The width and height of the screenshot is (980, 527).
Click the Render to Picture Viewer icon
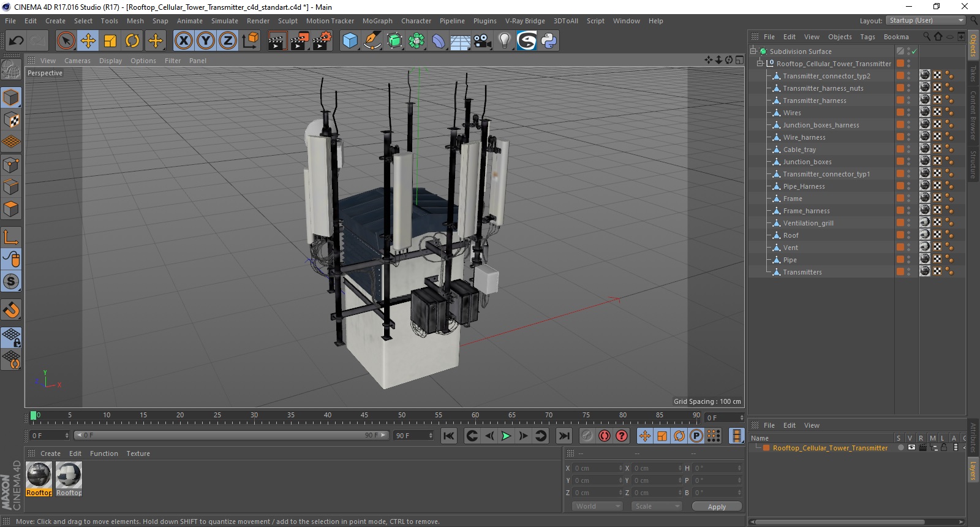pyautogui.click(x=300, y=41)
